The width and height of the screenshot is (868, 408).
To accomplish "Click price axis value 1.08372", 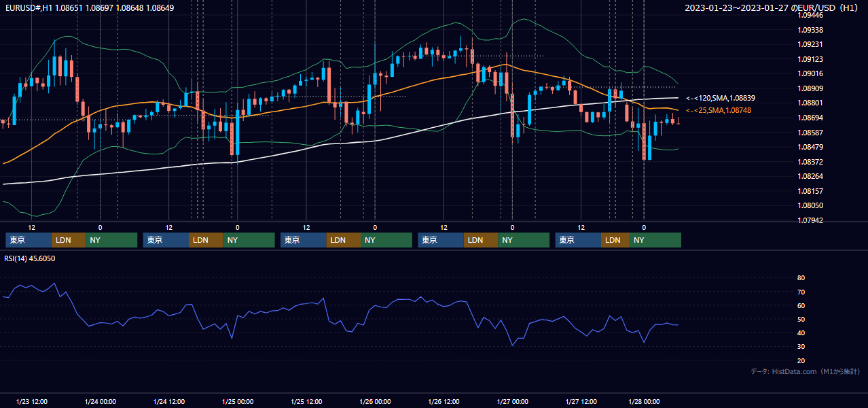I will [x=810, y=162].
